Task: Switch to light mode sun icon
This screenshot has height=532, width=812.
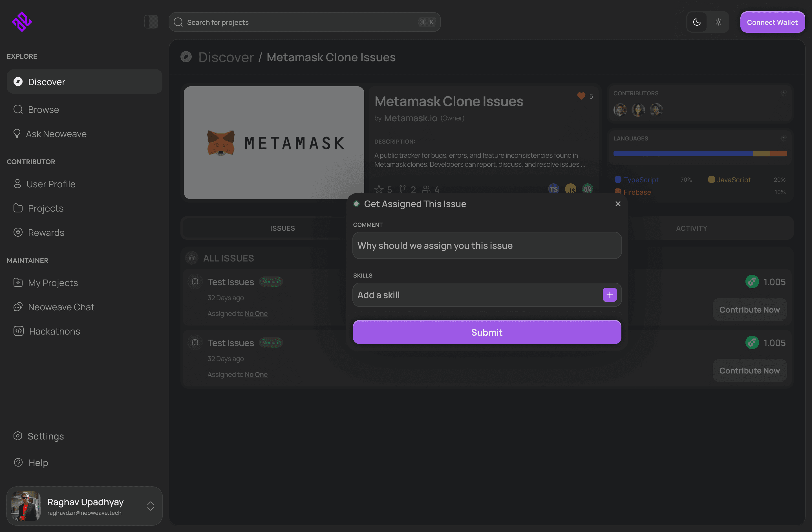Action: click(x=718, y=22)
